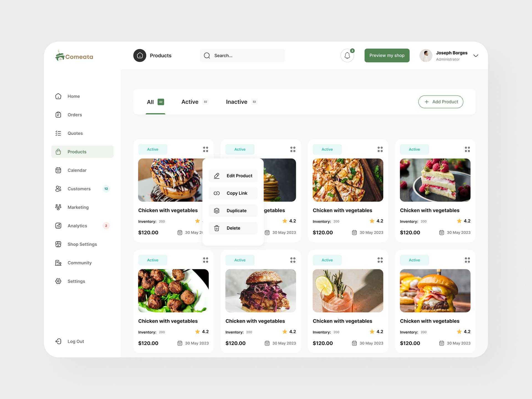
Task: Go to Quotes in sidebar
Action: 75,133
